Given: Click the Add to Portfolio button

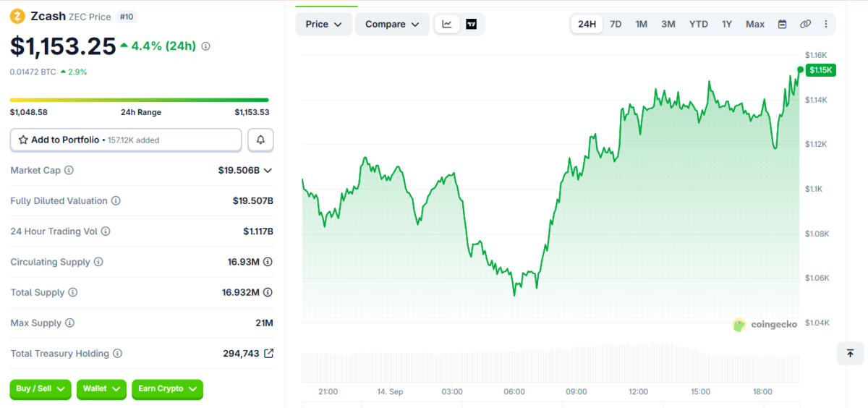Looking at the screenshot, I should pos(126,140).
